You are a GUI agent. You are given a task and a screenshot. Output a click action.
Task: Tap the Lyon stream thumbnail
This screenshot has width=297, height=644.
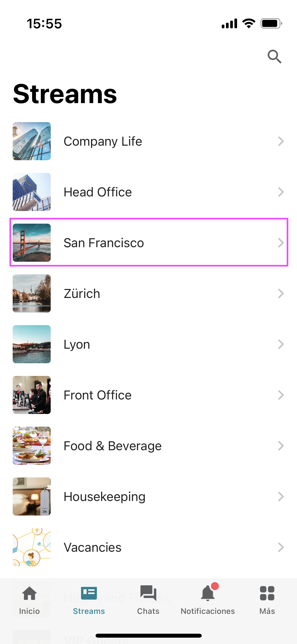32,344
